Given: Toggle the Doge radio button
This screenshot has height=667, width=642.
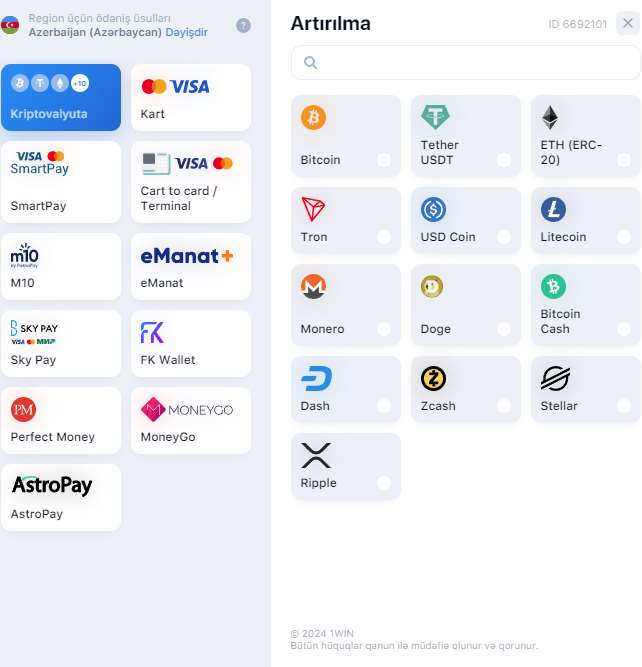Looking at the screenshot, I should (504, 329).
